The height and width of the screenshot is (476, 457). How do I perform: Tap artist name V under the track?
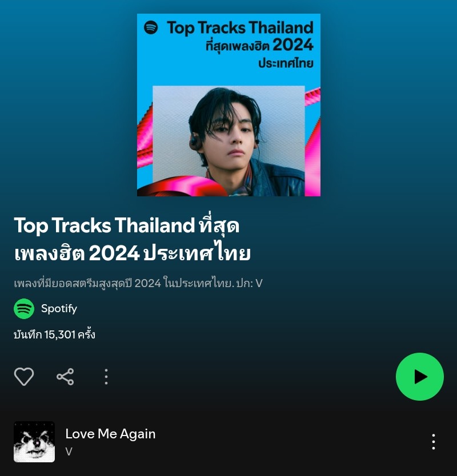[69, 451]
